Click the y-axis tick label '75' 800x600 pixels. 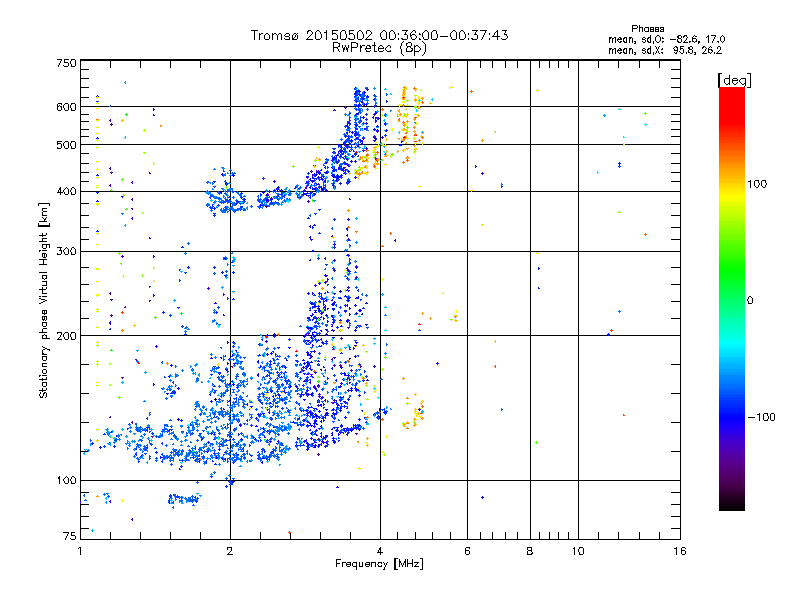[x=70, y=536]
